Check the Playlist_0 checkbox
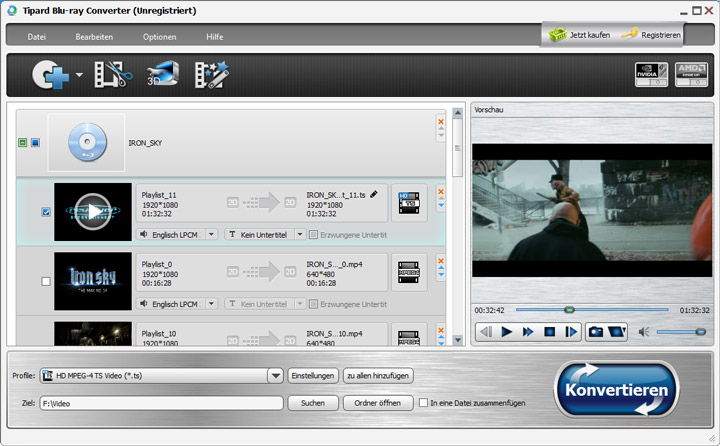 coord(46,281)
